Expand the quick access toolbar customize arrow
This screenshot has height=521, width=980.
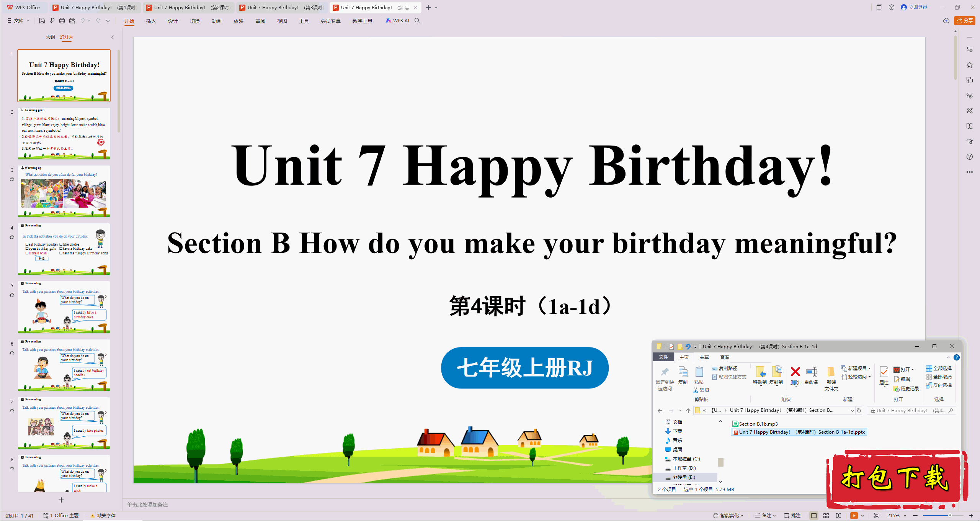108,21
